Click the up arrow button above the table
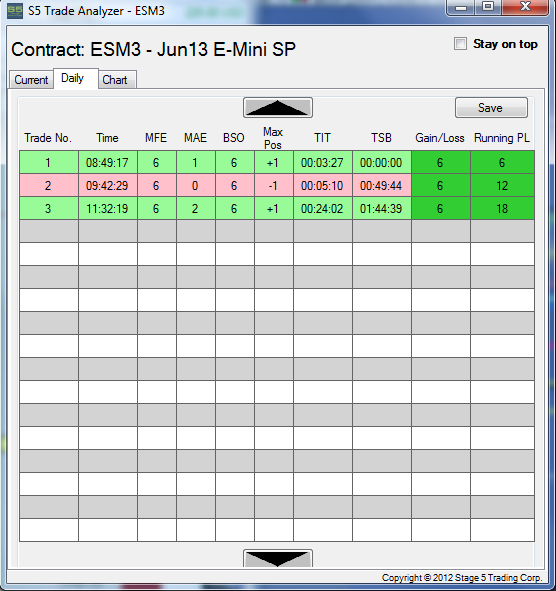The image size is (556, 591). 278,108
